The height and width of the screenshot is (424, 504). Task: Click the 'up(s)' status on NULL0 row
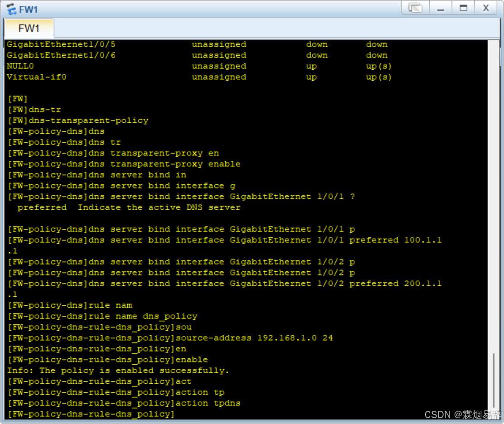tap(378, 66)
